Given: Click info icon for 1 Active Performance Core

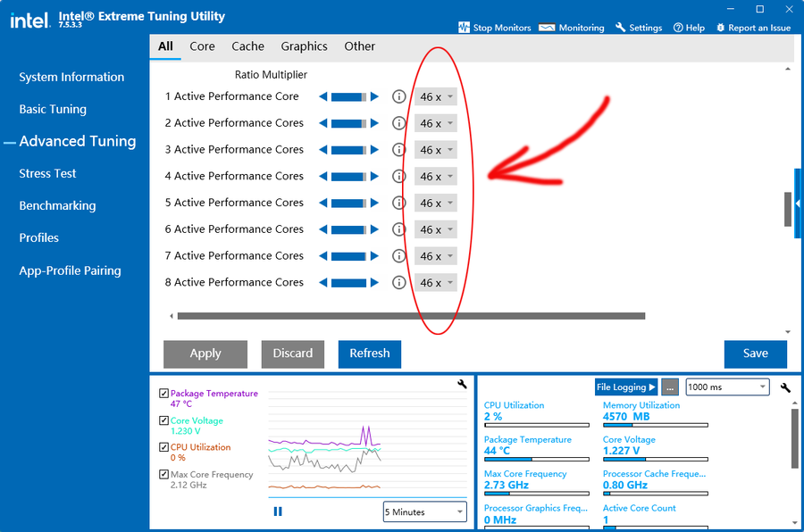Looking at the screenshot, I should [399, 96].
